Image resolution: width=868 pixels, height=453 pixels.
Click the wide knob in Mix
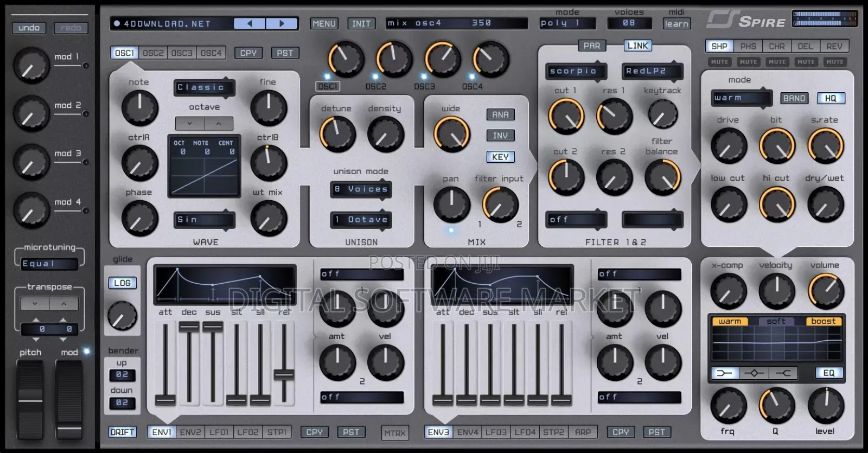click(452, 134)
